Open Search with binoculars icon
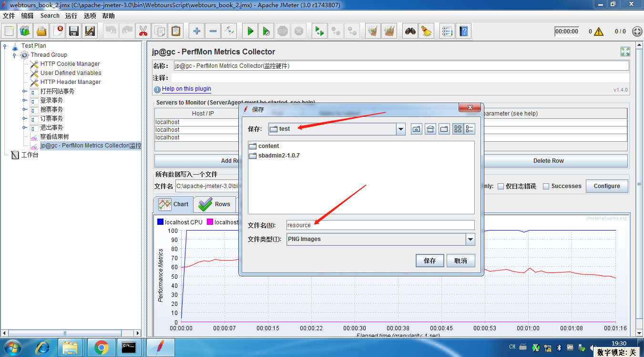The width and height of the screenshot is (644, 357). coord(410,31)
